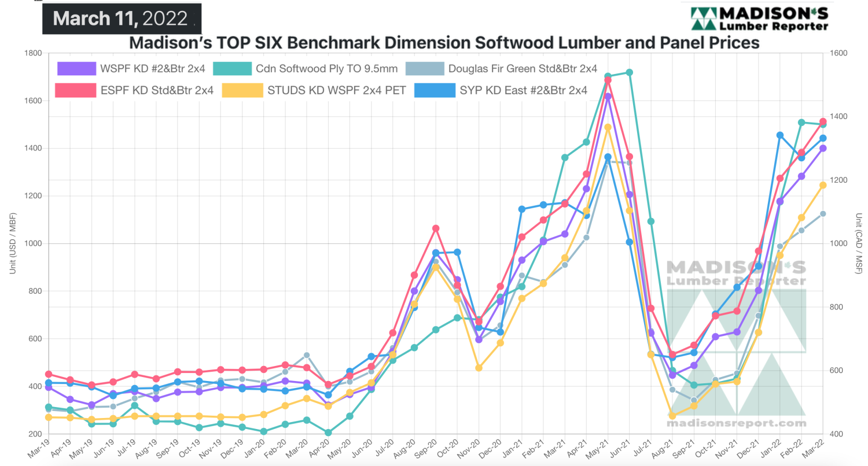Click the yellow STUDS low point at Nov-20

point(479,368)
